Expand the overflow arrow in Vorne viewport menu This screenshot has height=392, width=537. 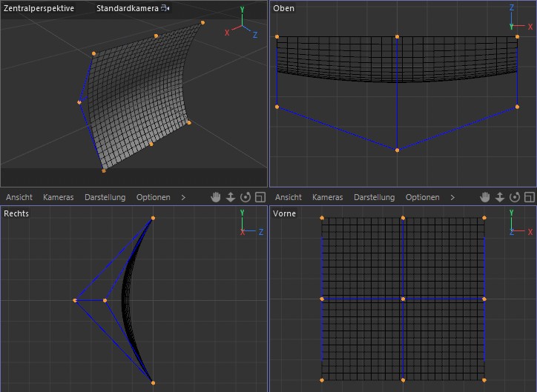452,197
